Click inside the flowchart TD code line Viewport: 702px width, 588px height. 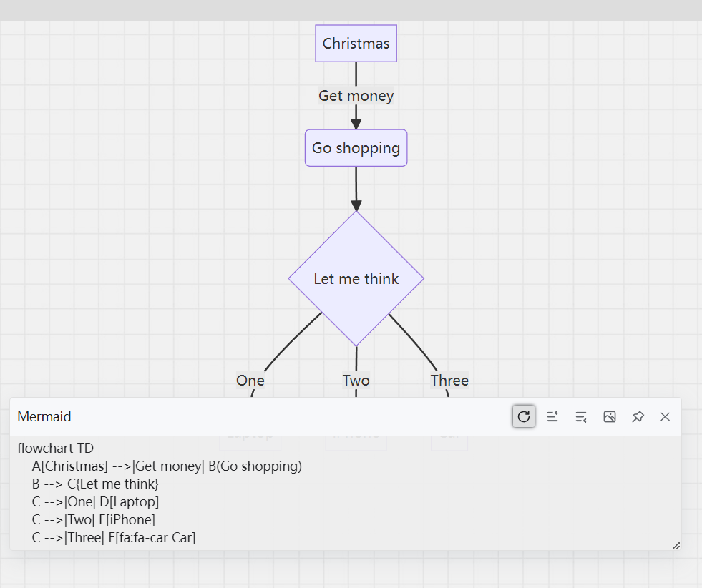tap(56, 448)
